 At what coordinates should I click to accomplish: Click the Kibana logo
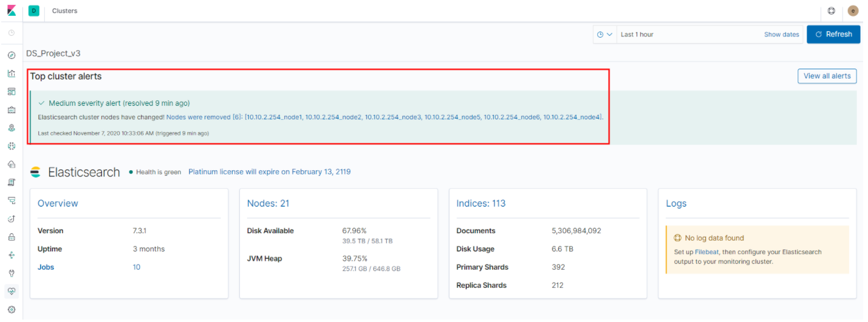[12, 11]
